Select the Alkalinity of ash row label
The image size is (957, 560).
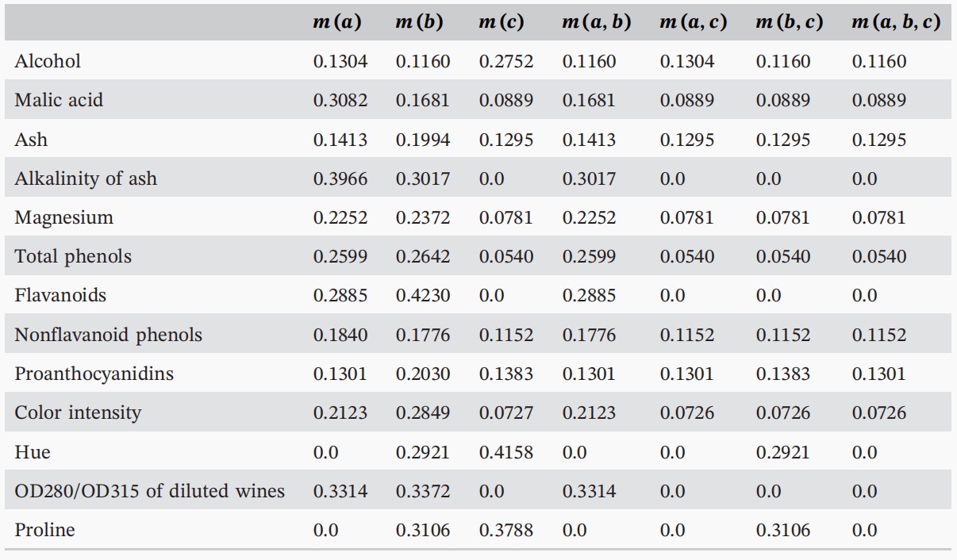(86, 178)
